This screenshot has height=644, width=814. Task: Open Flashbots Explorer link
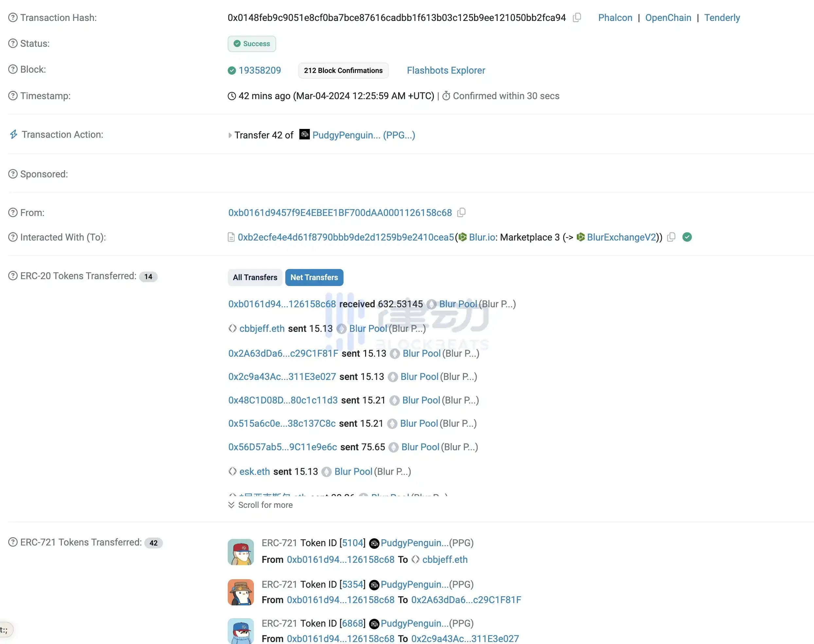click(x=446, y=70)
